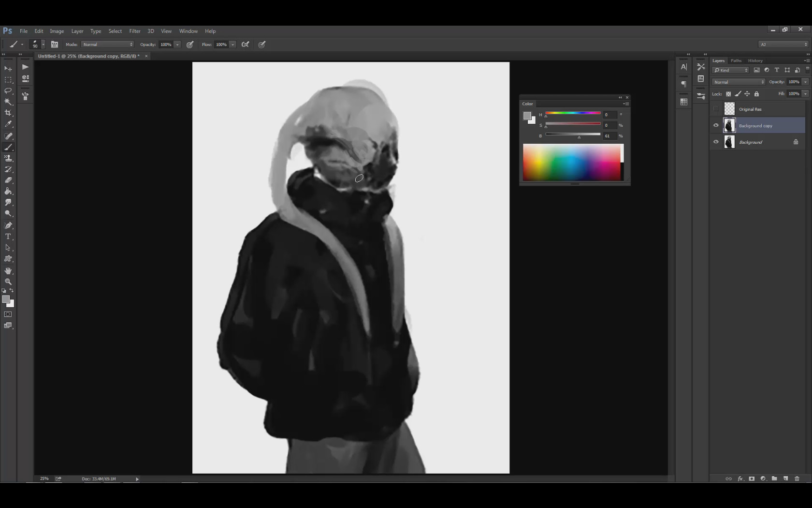Open the brush Mode dropdown

pos(107,45)
